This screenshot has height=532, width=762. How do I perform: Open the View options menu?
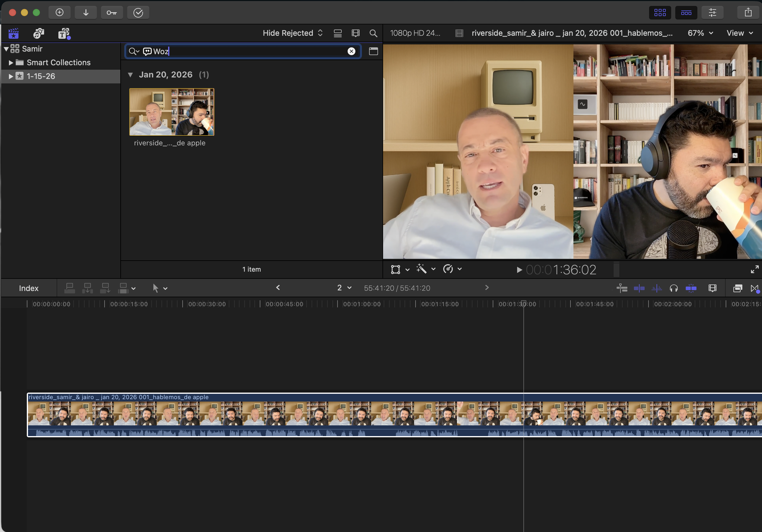739,33
